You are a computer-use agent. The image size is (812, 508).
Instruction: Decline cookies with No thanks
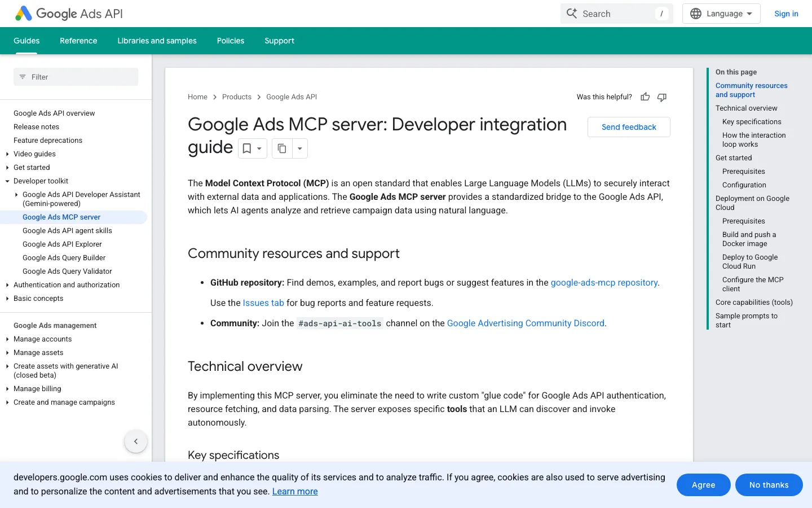[x=769, y=485]
